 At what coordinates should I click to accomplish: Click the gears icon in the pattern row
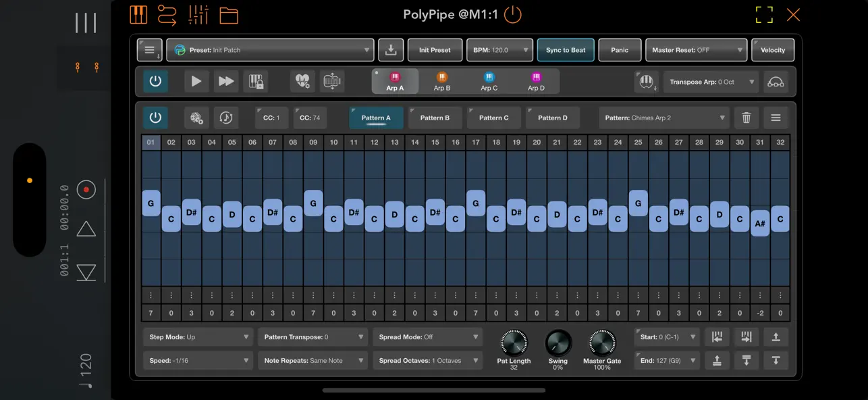click(x=195, y=117)
